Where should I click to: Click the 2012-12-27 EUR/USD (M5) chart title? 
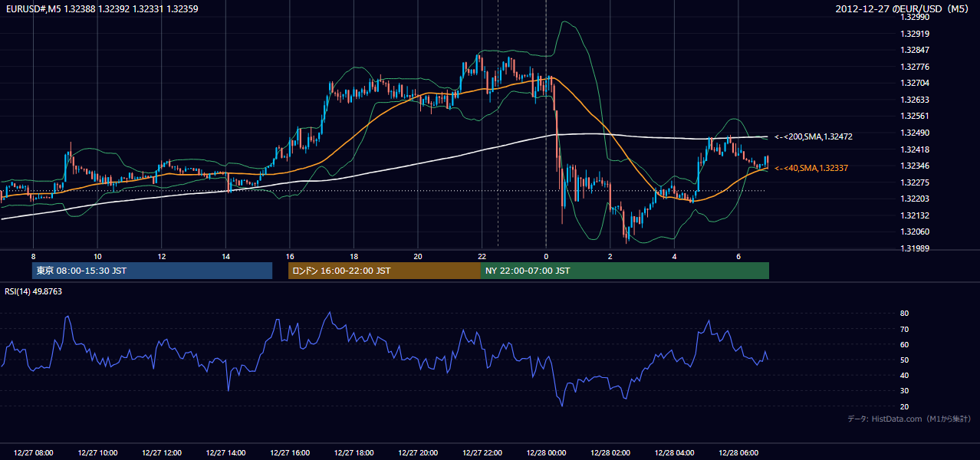(902, 9)
